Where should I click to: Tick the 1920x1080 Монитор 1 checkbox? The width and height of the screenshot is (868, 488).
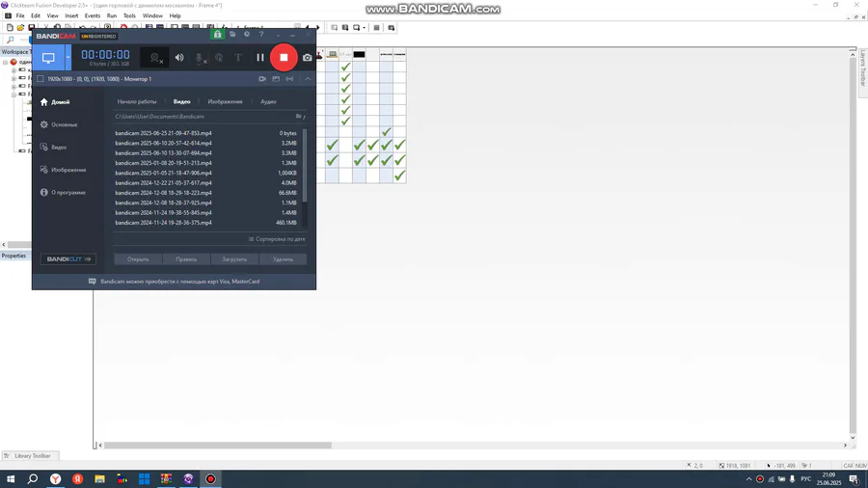coord(40,79)
